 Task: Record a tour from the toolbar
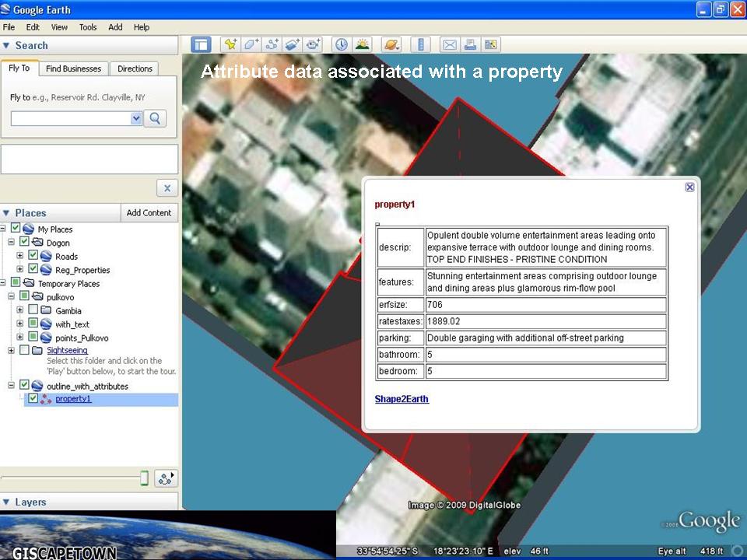[x=314, y=45]
